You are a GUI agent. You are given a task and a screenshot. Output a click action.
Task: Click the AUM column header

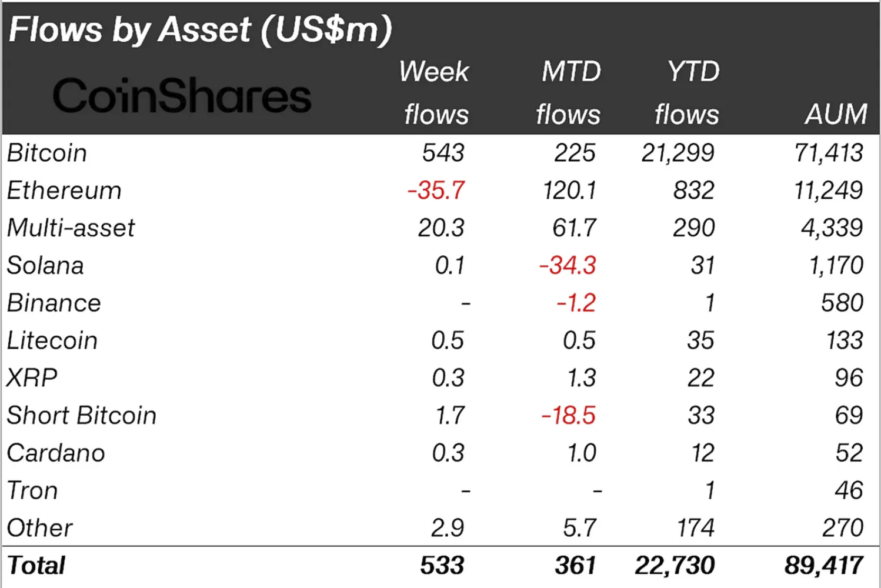pos(836,114)
